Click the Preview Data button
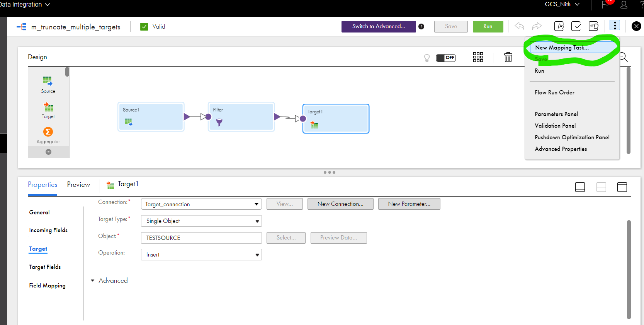 [x=338, y=238]
